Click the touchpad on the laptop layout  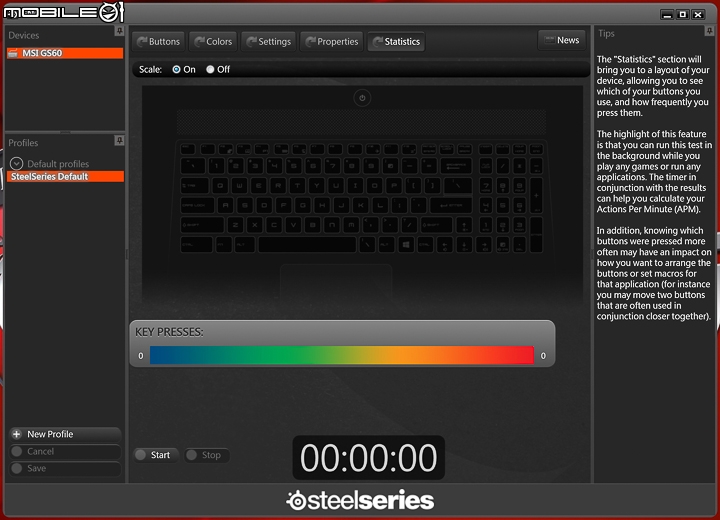click(x=336, y=281)
